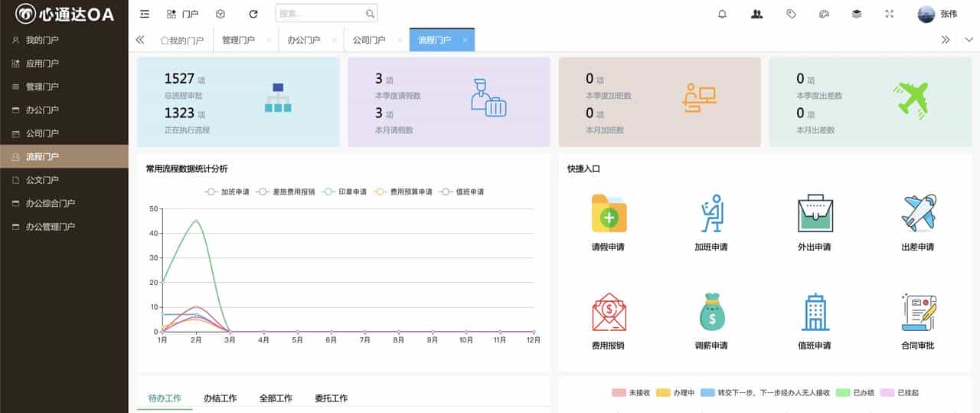The height and width of the screenshot is (413, 980).
Task: Click the 心通达OA logo
Action: point(64,14)
